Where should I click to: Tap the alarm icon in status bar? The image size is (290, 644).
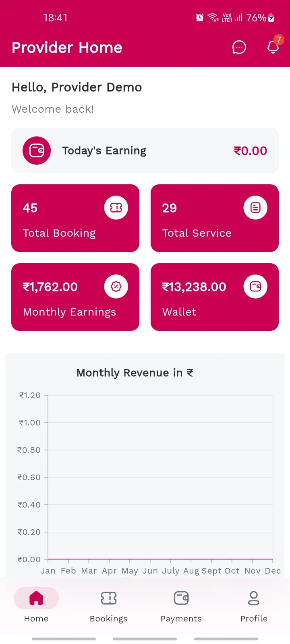click(x=200, y=17)
